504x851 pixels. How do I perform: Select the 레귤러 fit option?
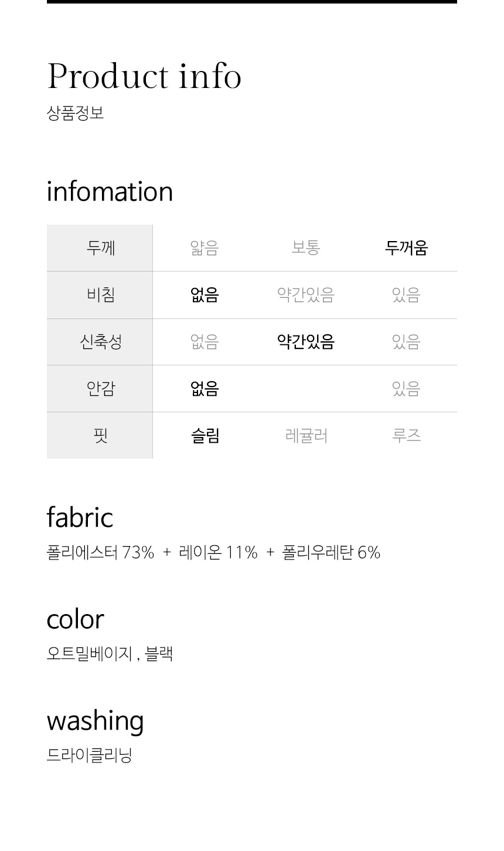click(x=305, y=435)
